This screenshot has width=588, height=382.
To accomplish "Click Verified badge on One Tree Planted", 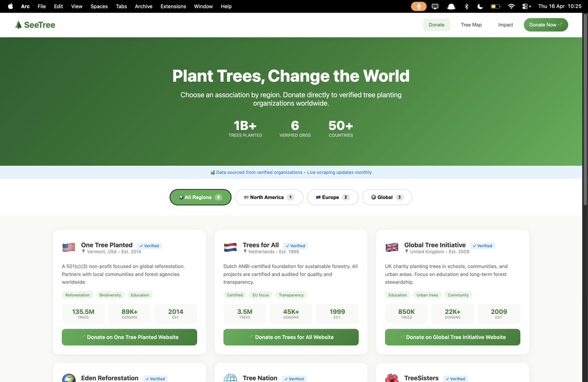I will [149, 246].
